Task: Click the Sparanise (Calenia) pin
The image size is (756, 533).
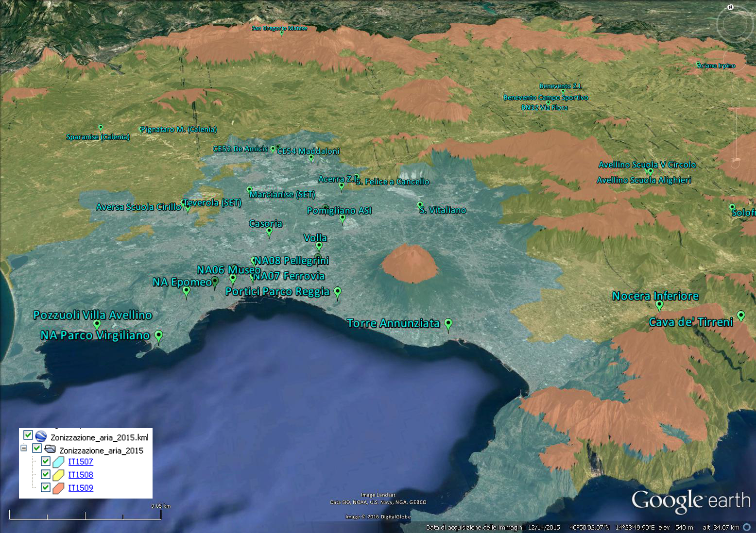Action: pos(101,128)
